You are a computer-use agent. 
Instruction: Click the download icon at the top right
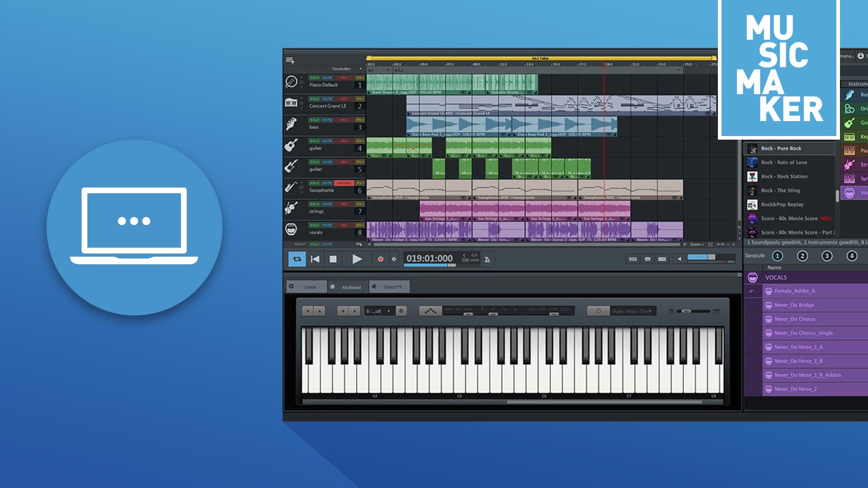pyautogui.click(x=861, y=56)
